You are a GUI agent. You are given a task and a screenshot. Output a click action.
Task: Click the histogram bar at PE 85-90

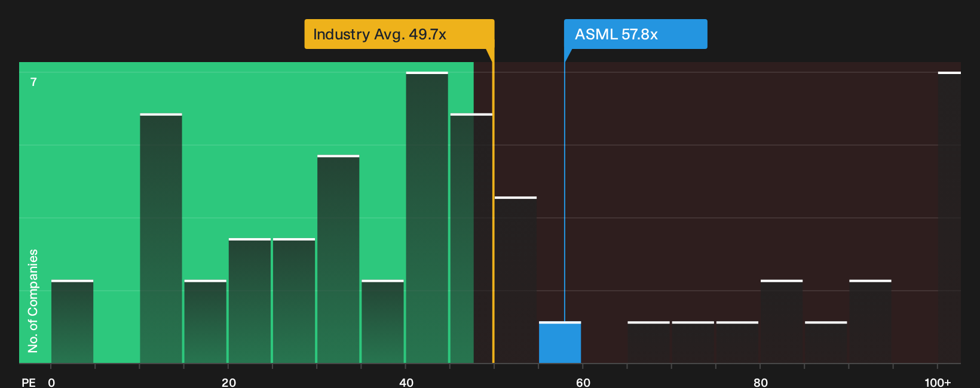826,343
